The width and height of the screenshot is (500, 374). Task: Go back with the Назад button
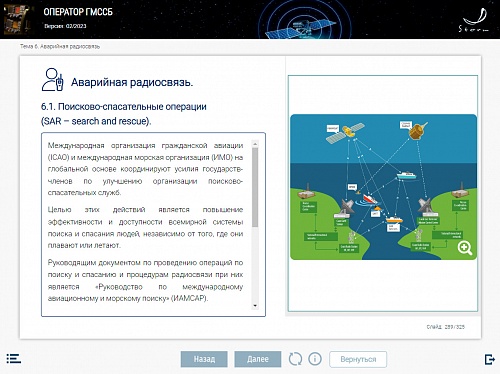[204, 359]
